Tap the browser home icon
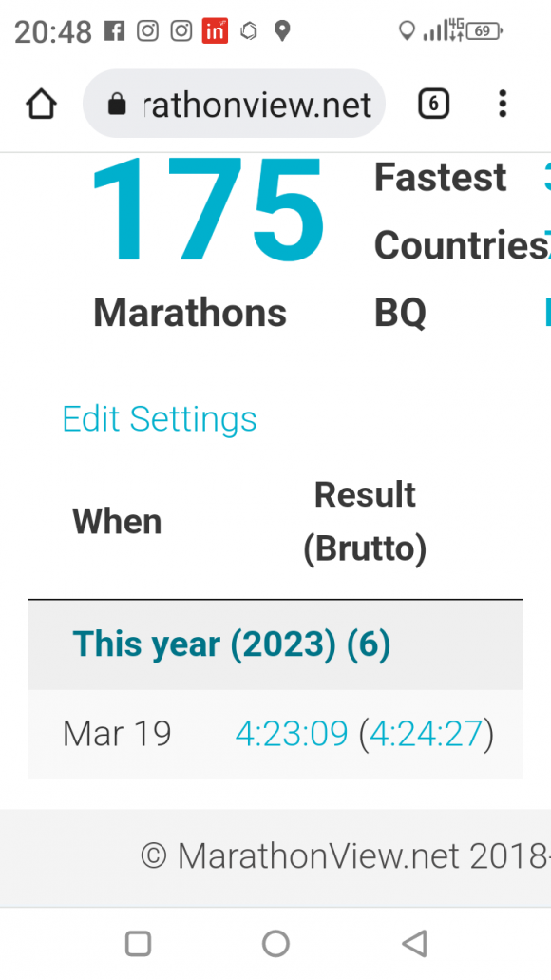 click(41, 103)
